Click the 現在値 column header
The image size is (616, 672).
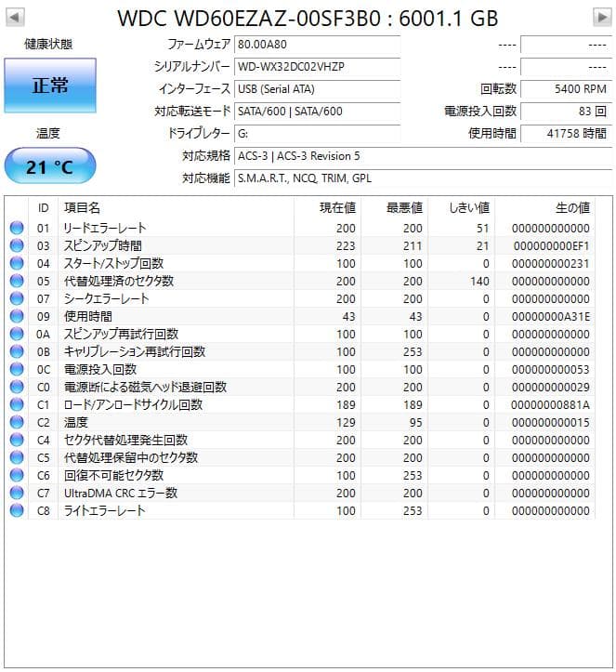click(328, 208)
